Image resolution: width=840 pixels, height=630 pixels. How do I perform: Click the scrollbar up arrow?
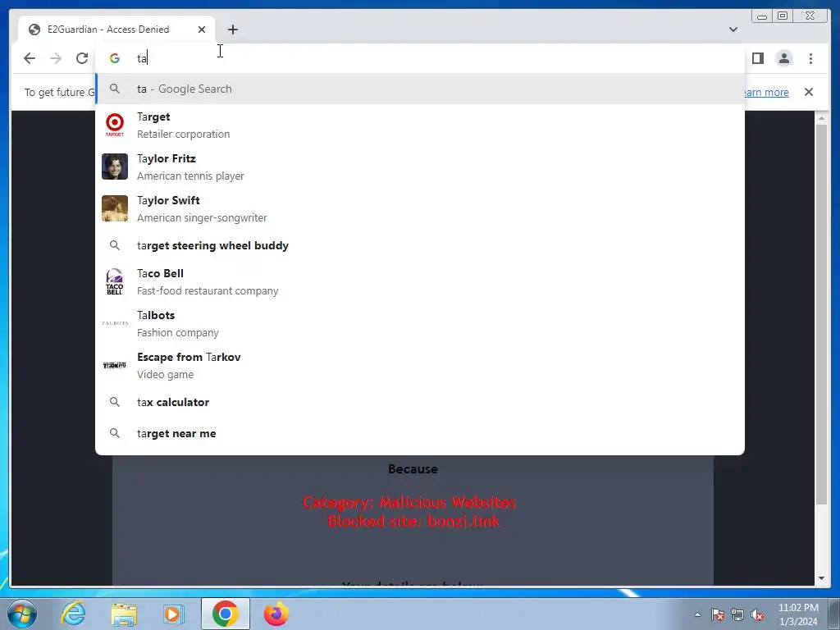point(822,118)
